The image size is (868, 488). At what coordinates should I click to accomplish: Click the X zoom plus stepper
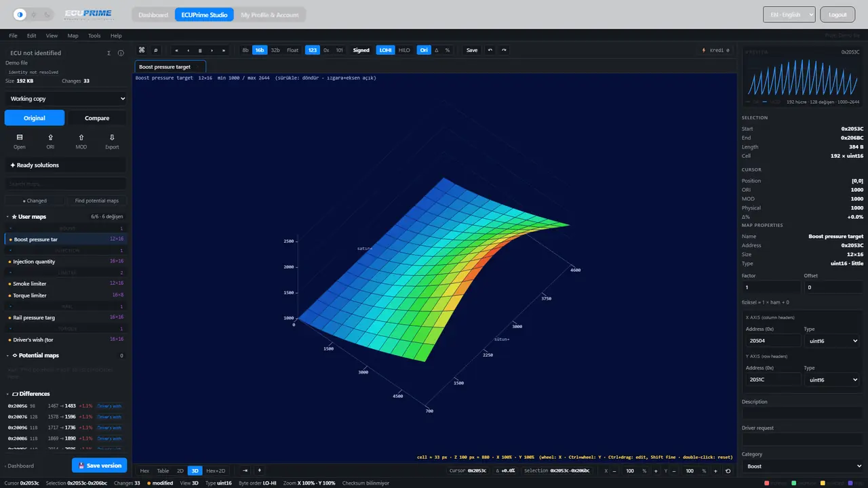pos(656,471)
